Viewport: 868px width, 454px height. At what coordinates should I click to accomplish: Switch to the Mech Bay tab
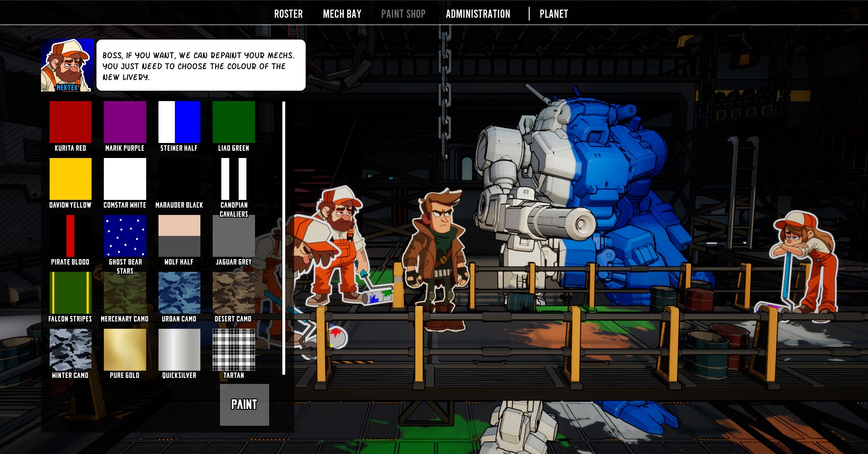coord(342,14)
